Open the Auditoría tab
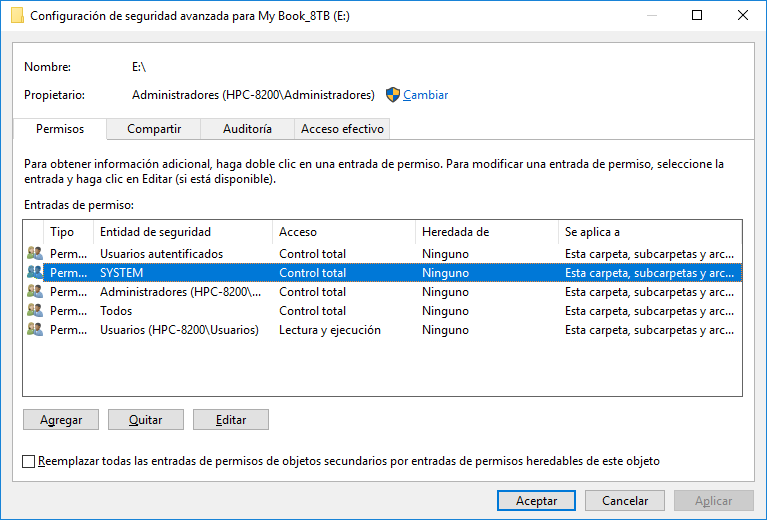The width and height of the screenshot is (767, 520). pos(247,129)
